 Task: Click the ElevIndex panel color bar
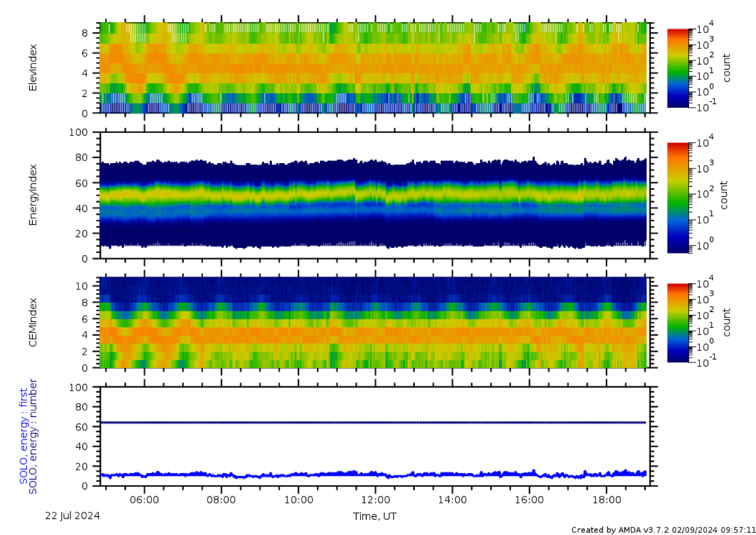coord(678,68)
